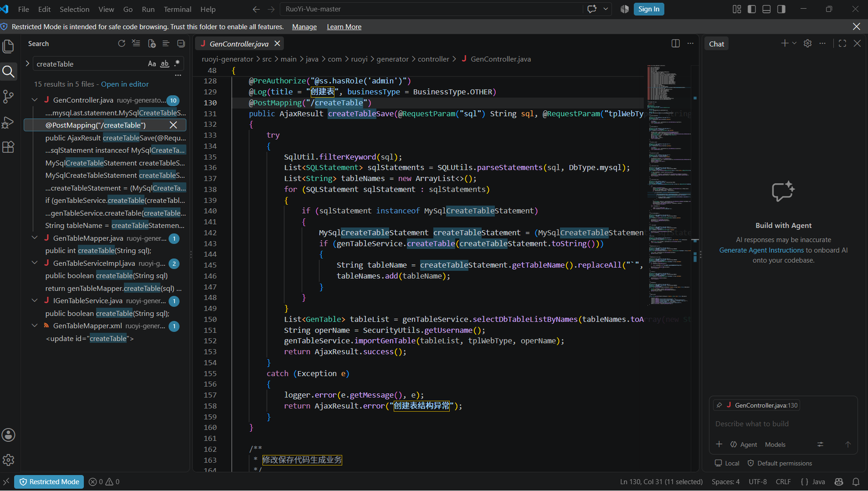This screenshot has width=868, height=491.
Task: Close the restricted mode banner
Action: pos(857,27)
